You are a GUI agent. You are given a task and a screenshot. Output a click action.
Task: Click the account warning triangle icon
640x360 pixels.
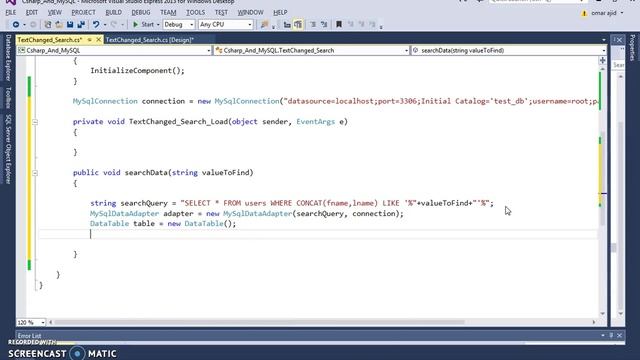coord(584,13)
